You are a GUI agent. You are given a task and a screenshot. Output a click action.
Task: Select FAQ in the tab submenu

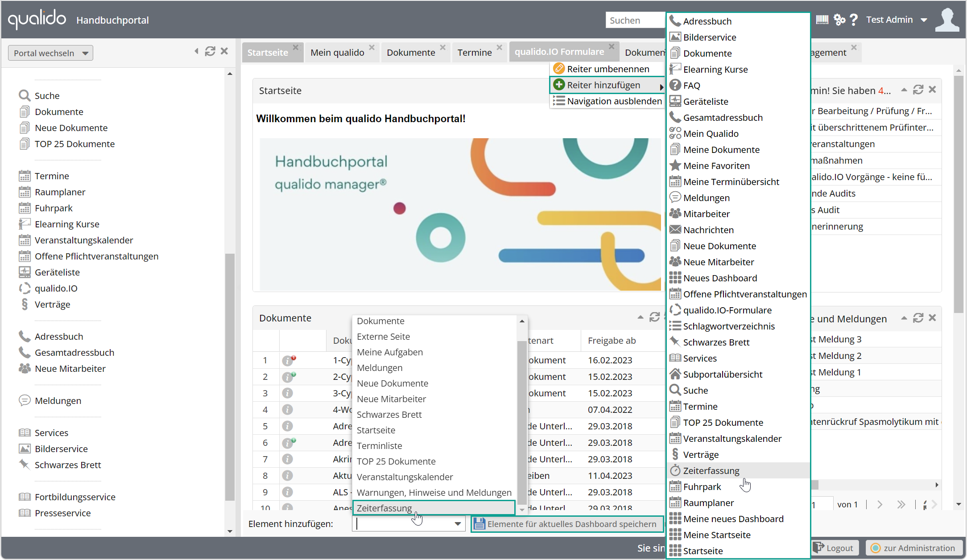tap(739, 85)
